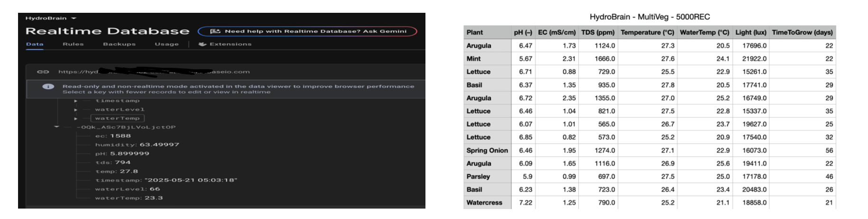Select the ec: 1588 entry
Viewport: 868px width, 219px height.
coord(113,136)
